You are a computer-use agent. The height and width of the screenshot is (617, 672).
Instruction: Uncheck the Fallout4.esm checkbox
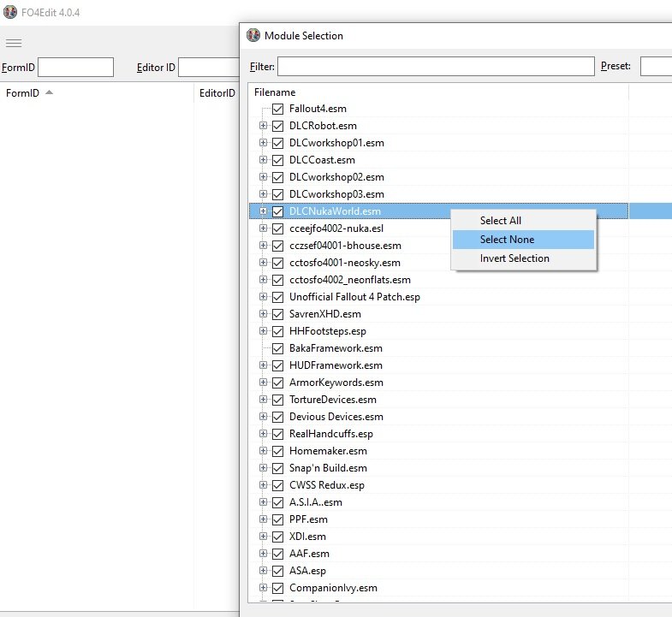point(277,109)
